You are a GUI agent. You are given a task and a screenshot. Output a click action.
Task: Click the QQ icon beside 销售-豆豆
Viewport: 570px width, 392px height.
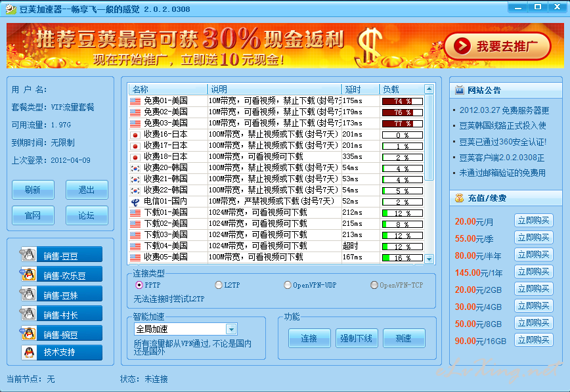click(x=28, y=255)
